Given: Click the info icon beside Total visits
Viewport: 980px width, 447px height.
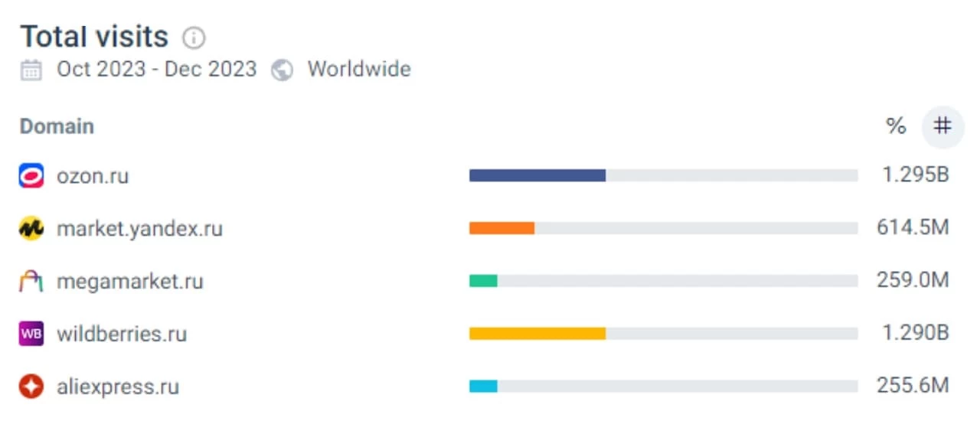Looking at the screenshot, I should 194,38.
